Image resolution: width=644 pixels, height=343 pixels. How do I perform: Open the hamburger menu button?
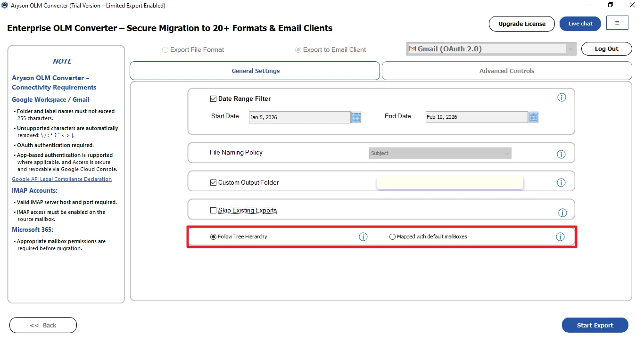click(617, 23)
